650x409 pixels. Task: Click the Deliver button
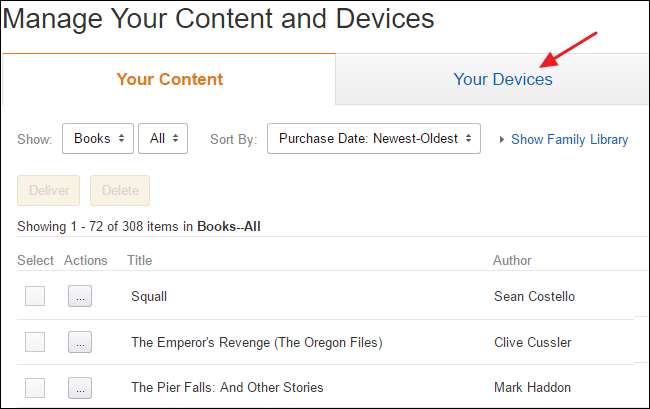[49, 190]
